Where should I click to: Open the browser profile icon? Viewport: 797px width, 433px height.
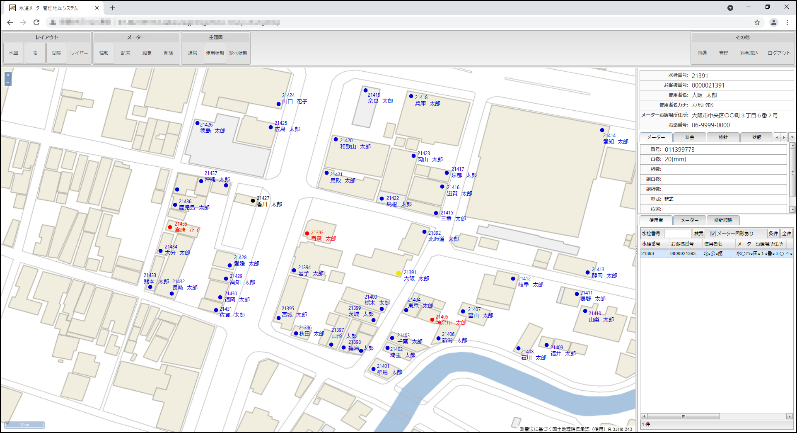tap(773, 22)
